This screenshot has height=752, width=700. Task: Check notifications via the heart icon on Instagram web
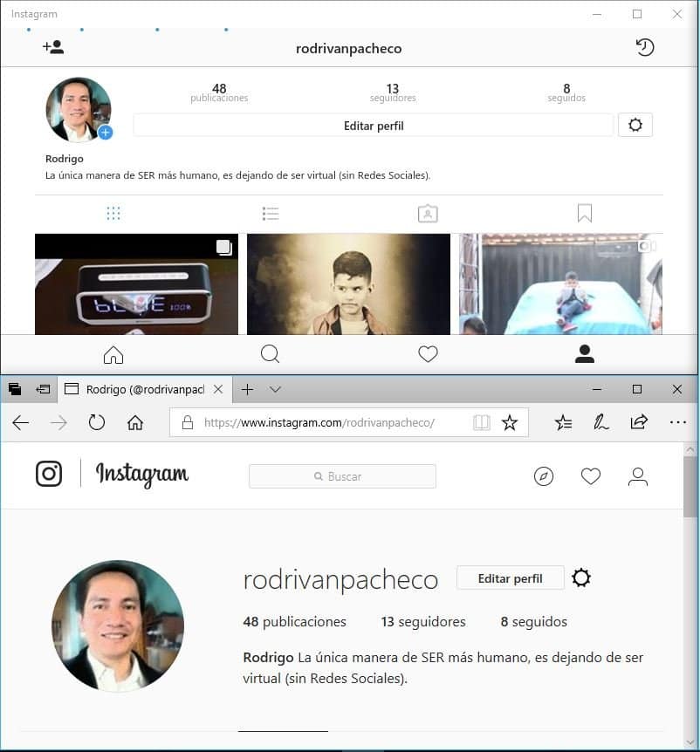[591, 476]
